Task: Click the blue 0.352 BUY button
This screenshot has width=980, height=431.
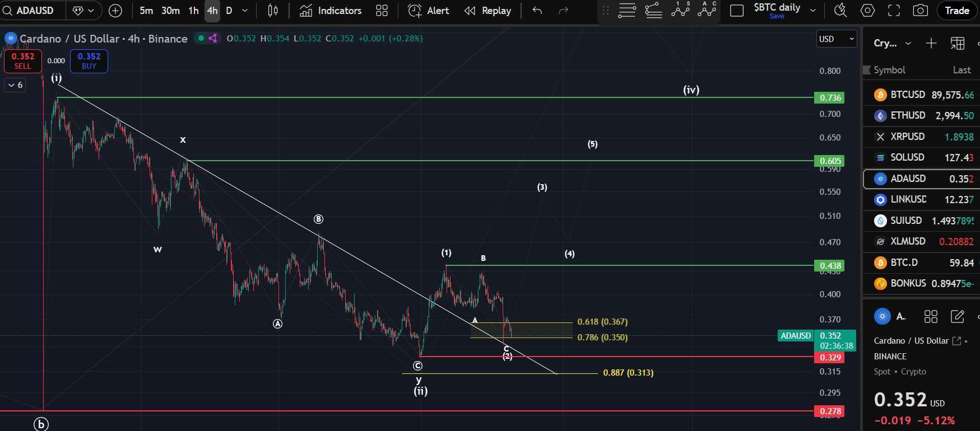Action: coord(89,61)
